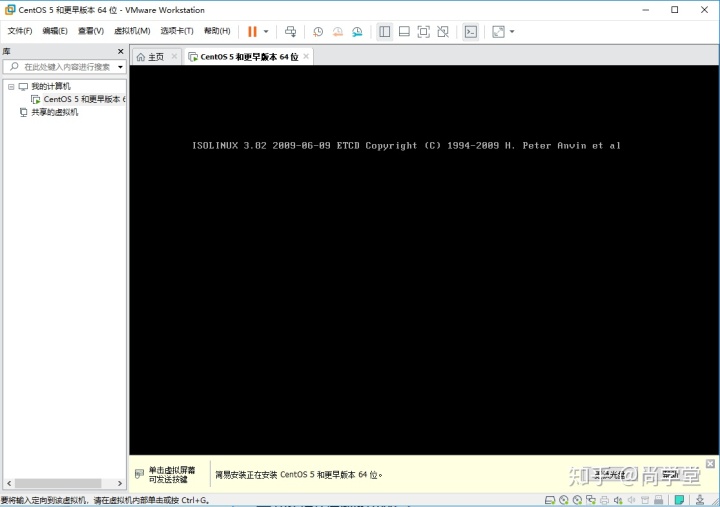Click the grey box-shaped device status icon
Image resolution: width=720 pixels, height=507 pixels.
pyautogui.click(x=645, y=500)
